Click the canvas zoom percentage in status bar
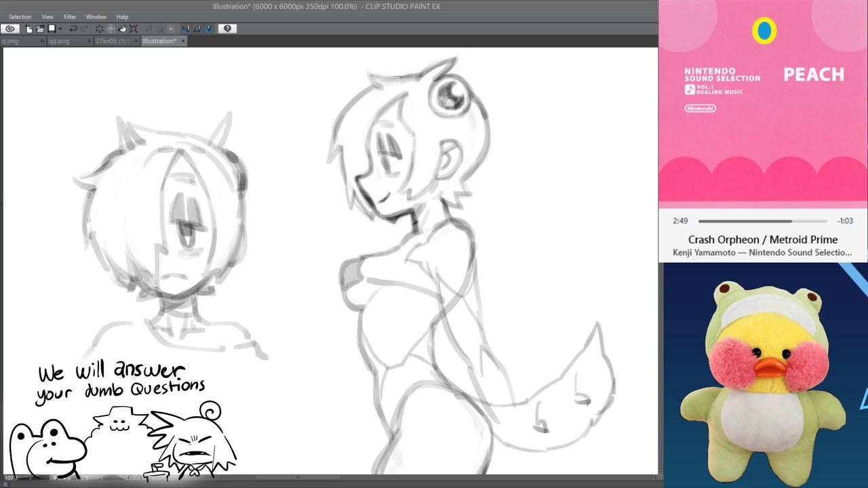 click(11, 478)
